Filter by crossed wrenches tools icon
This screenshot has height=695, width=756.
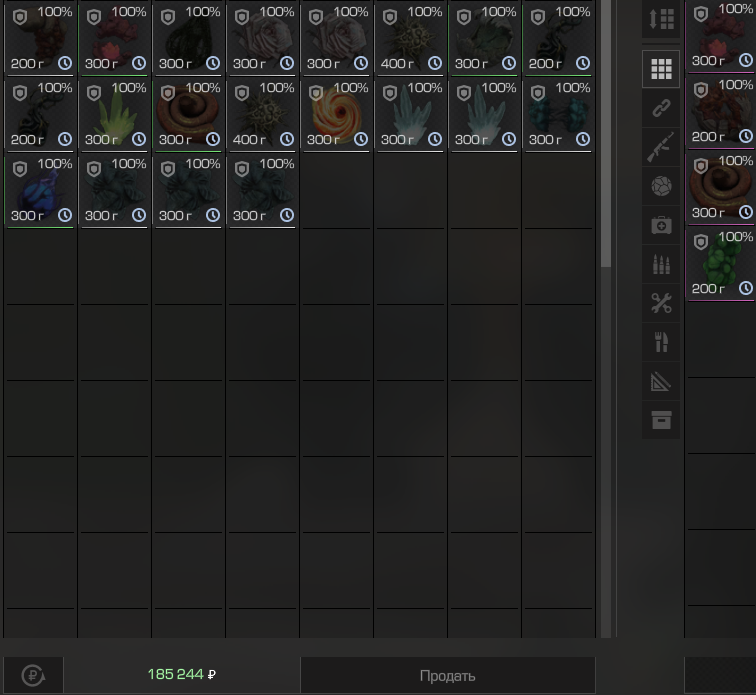(x=661, y=303)
